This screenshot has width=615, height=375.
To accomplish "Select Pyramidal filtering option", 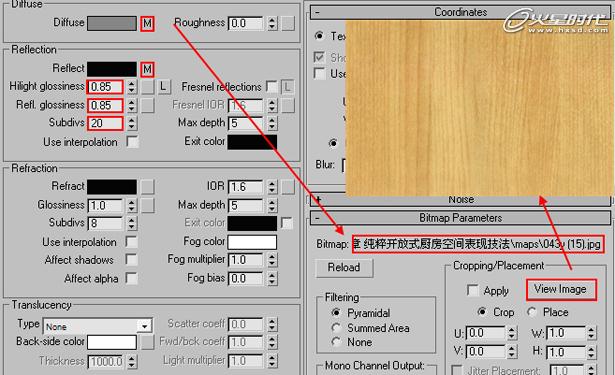I will coord(336,313).
